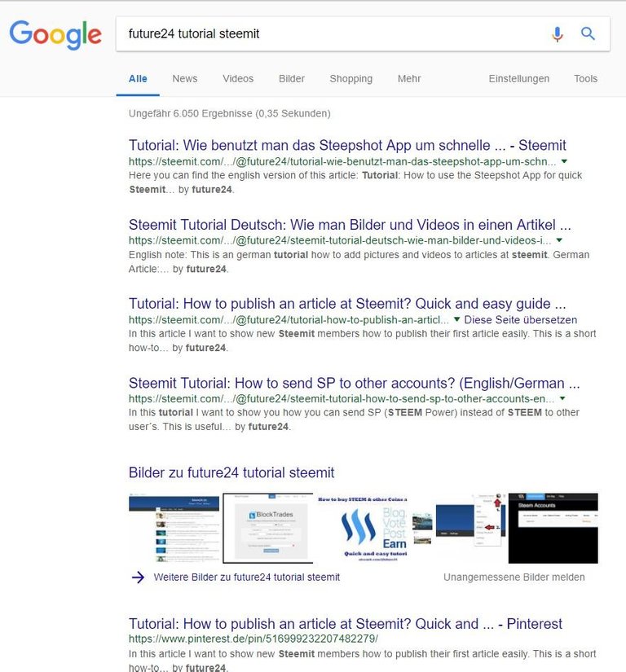Click the blue magnifier search icon

[588, 33]
